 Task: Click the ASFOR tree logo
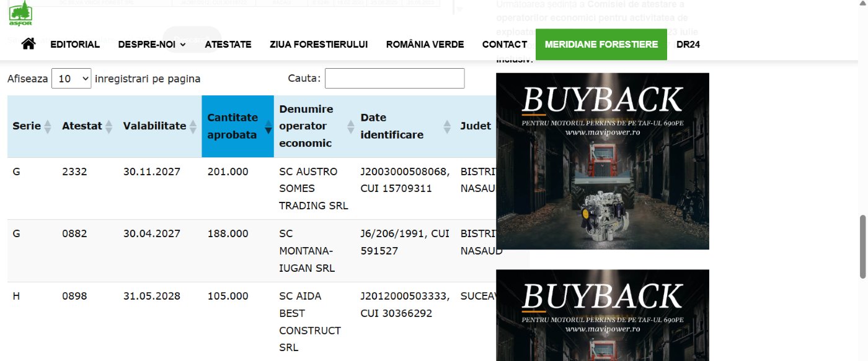[x=20, y=14]
